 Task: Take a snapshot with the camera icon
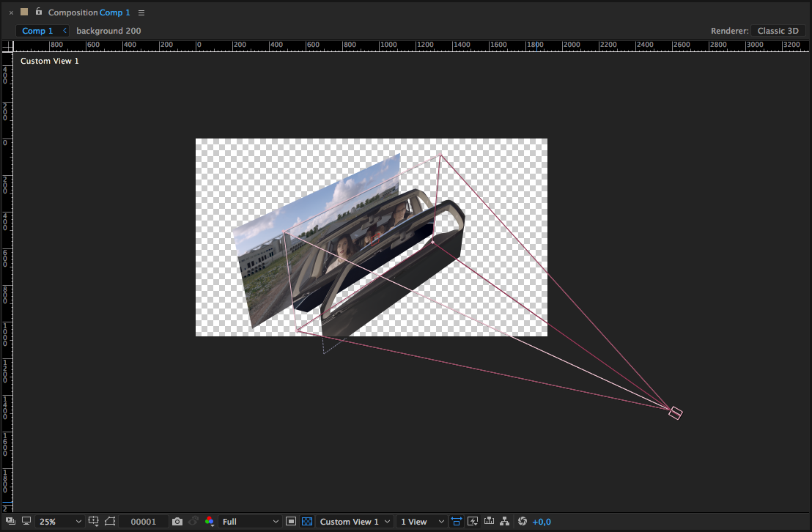click(177, 522)
